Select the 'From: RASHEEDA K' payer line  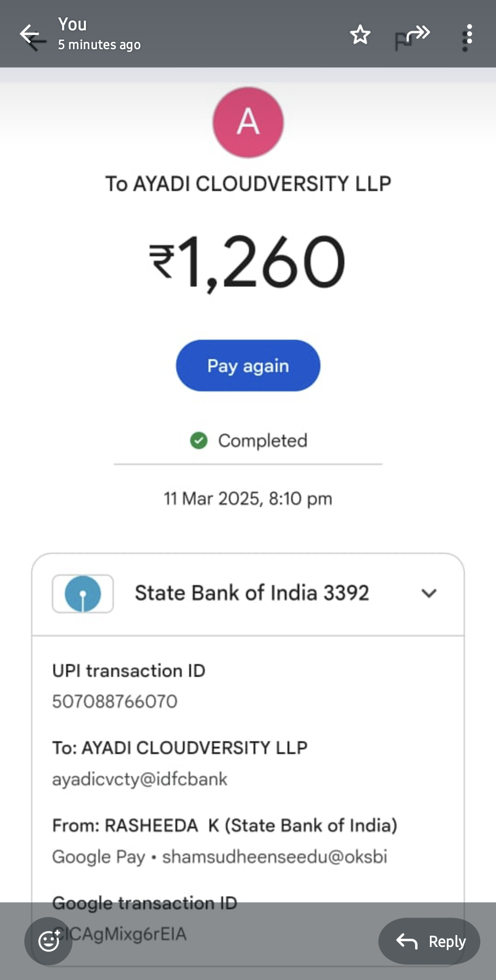pos(225,825)
